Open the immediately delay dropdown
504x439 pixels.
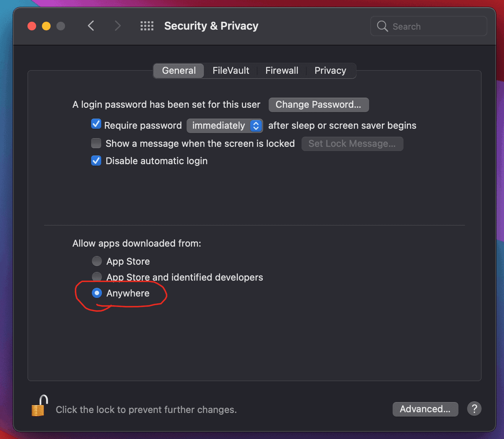click(225, 125)
